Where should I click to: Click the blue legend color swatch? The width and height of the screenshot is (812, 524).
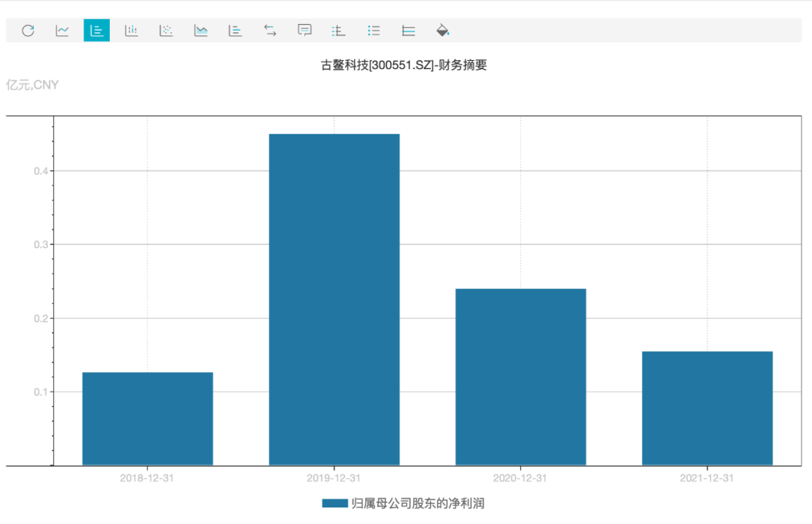335,503
